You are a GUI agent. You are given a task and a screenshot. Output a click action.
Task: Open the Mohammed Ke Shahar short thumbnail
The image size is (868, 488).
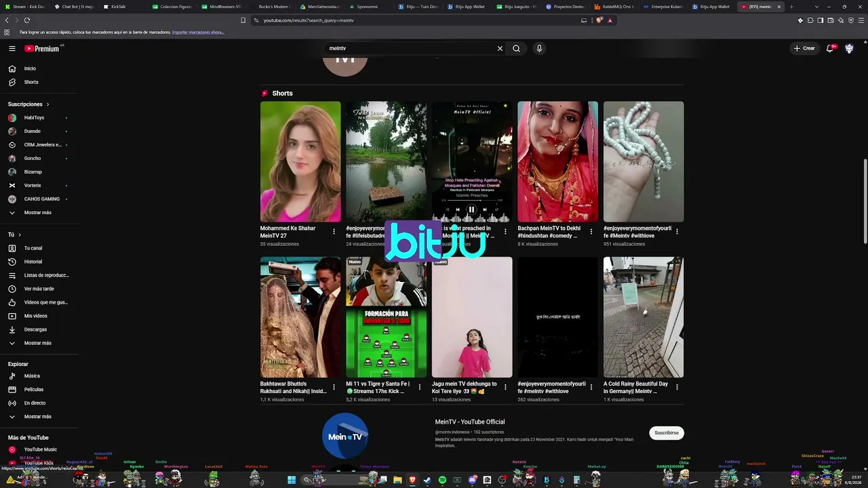(300, 161)
